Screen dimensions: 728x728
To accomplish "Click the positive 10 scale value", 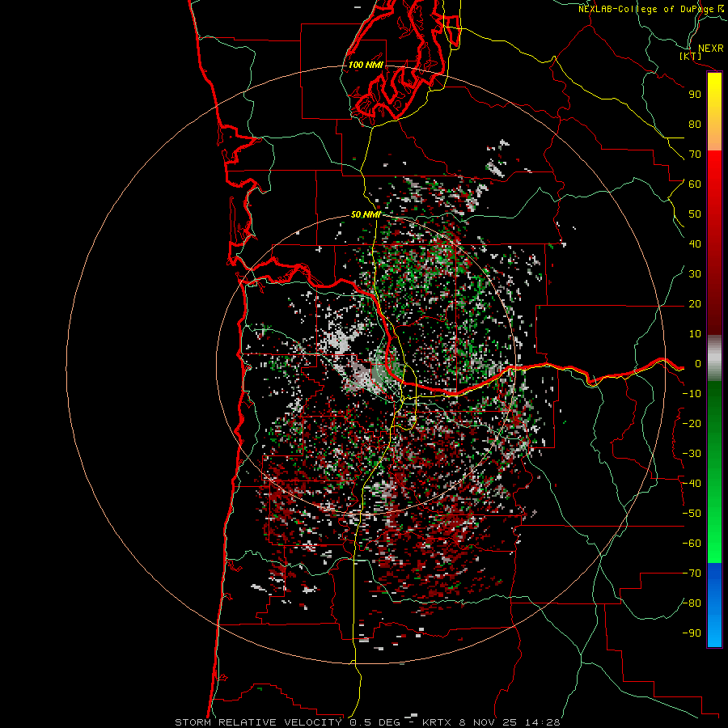I will pos(695,334).
